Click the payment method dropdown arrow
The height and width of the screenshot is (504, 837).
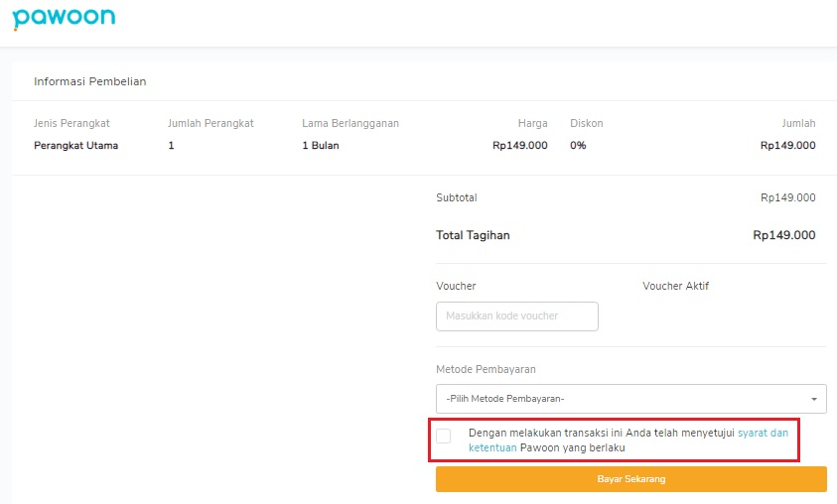(x=814, y=399)
